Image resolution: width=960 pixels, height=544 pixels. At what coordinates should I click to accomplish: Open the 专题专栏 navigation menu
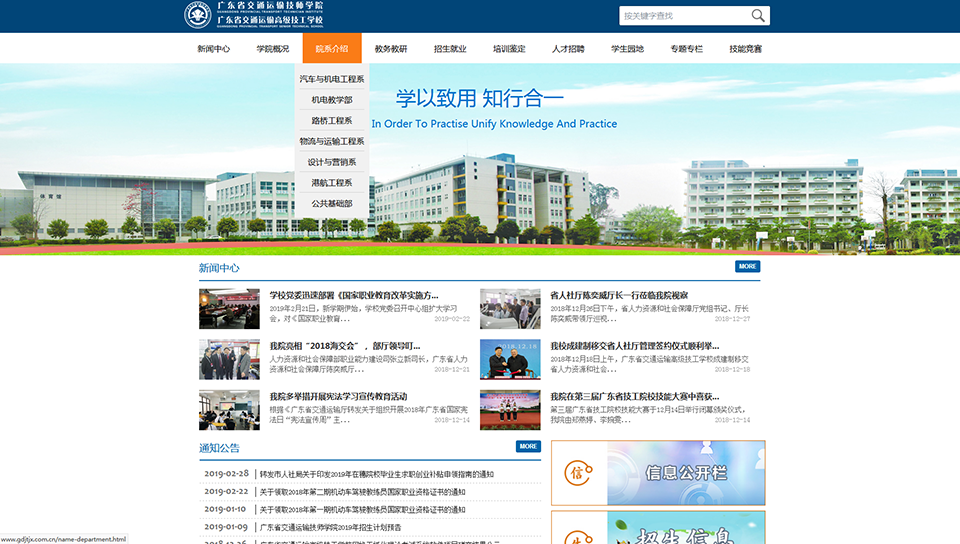686,49
